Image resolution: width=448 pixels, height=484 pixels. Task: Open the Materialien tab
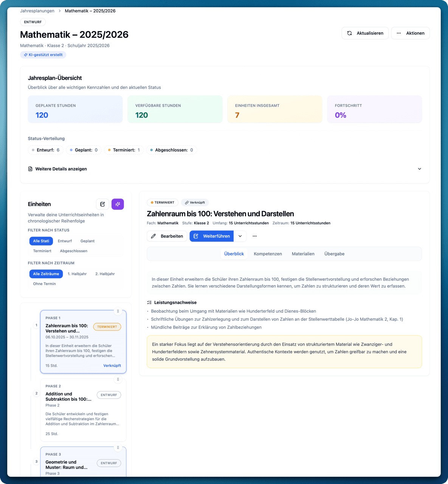pyautogui.click(x=303, y=254)
